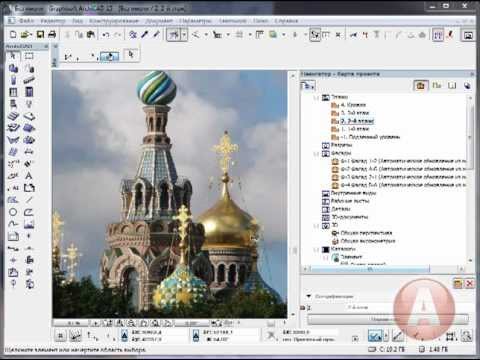Collapse the 3D tree node
The height and width of the screenshot is (360, 480).
click(x=316, y=226)
